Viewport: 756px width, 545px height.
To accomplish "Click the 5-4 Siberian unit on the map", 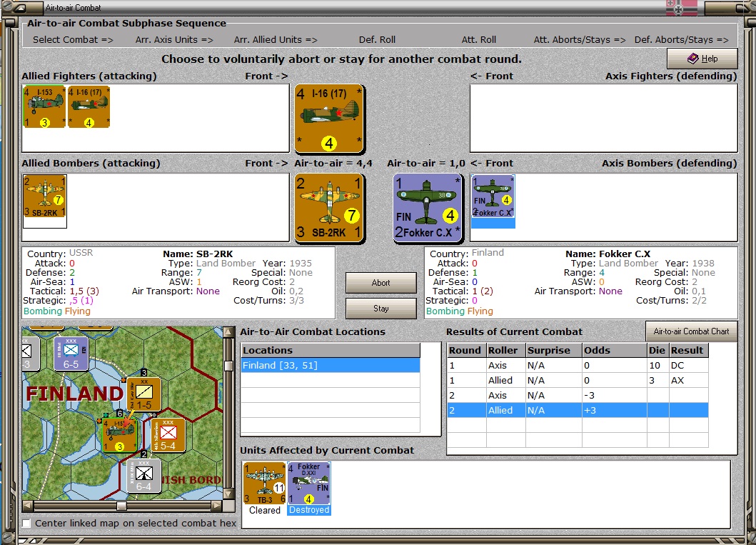I will click(x=168, y=435).
